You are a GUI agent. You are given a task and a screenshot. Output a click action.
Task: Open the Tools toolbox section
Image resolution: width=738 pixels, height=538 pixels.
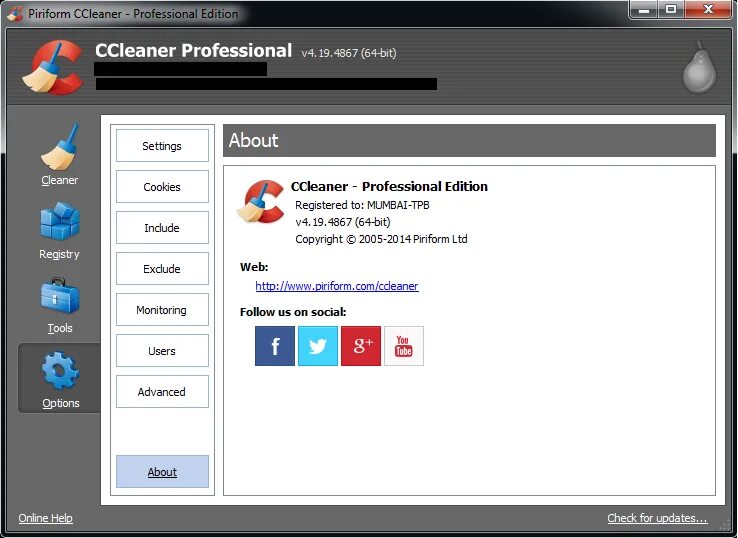point(59,305)
